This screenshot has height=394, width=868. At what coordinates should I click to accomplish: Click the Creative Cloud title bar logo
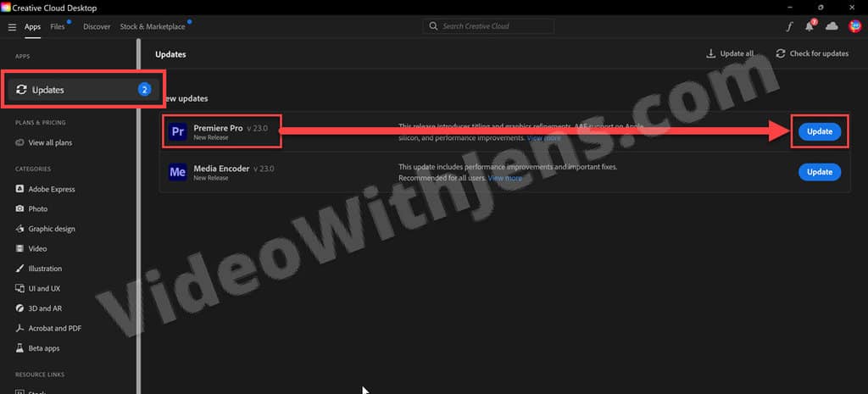coord(6,7)
